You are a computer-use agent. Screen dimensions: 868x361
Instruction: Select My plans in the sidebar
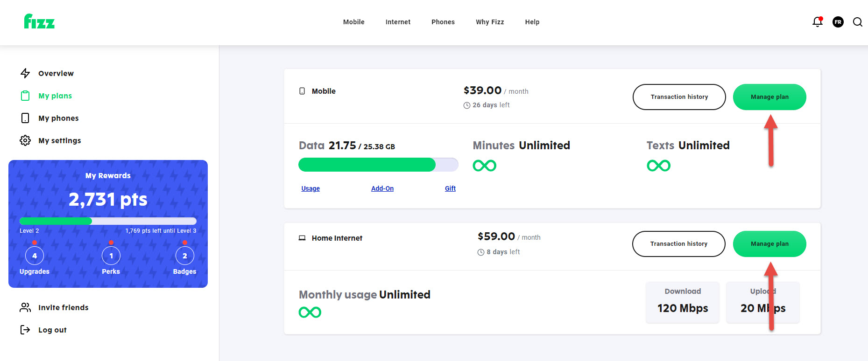(x=55, y=96)
